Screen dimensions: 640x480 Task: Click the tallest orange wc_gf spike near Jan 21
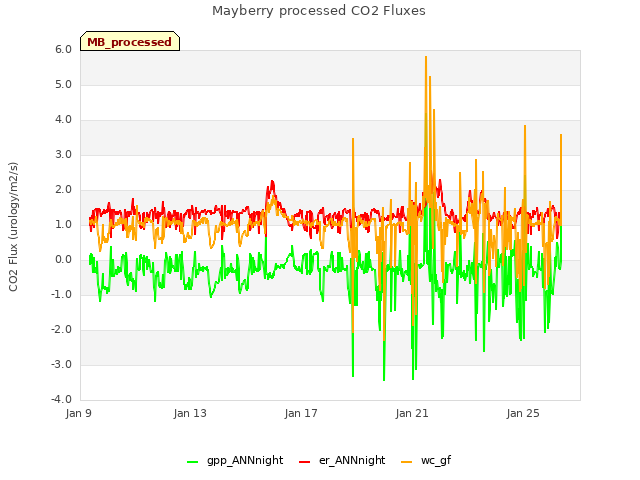(x=426, y=58)
